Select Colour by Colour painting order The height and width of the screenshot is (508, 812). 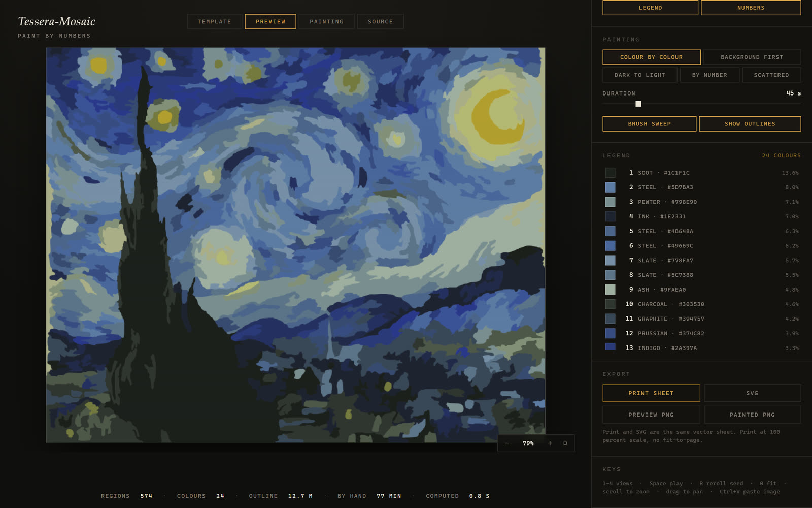coord(651,57)
